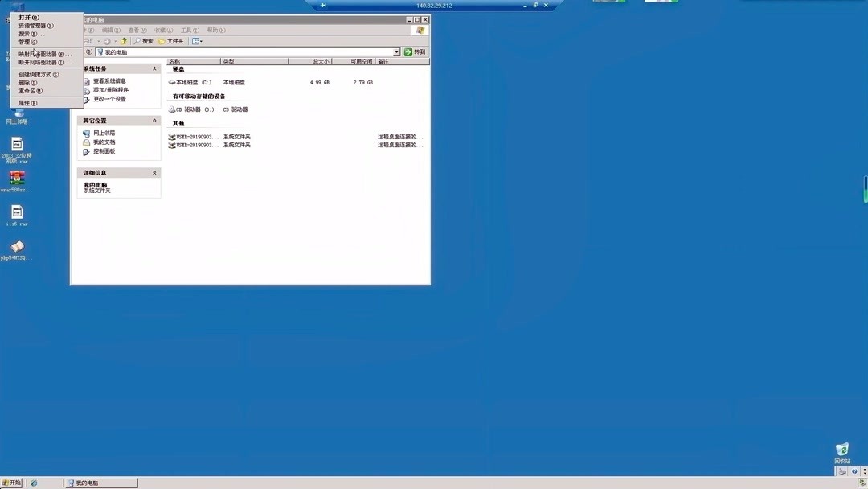Viewport: 868px width, 489px height.
Task: Click the 开始 (Start) button on the taskbar
Action: tap(11, 483)
